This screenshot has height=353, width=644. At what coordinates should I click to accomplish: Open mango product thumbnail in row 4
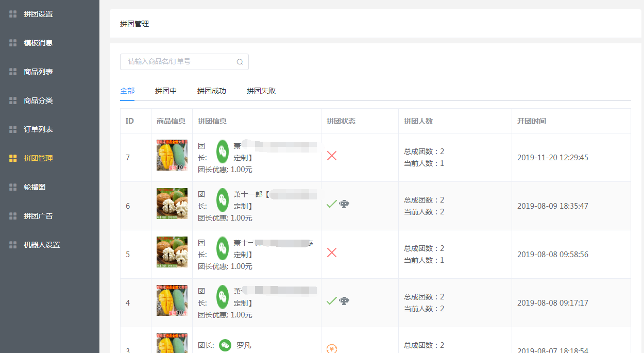[x=172, y=300]
